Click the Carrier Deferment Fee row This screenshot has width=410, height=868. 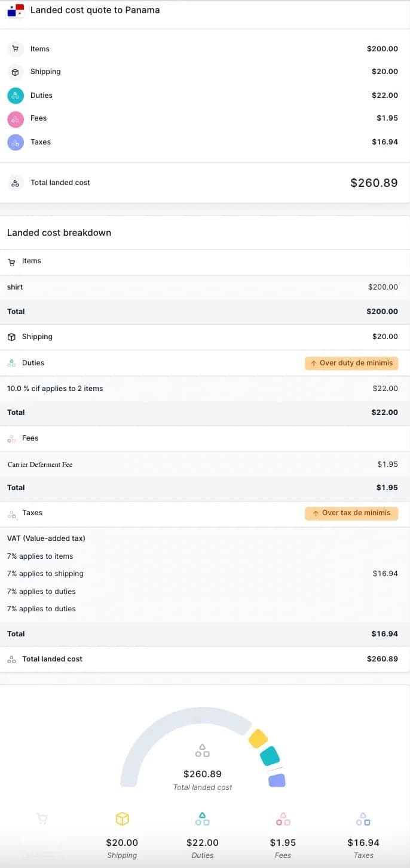[205, 464]
